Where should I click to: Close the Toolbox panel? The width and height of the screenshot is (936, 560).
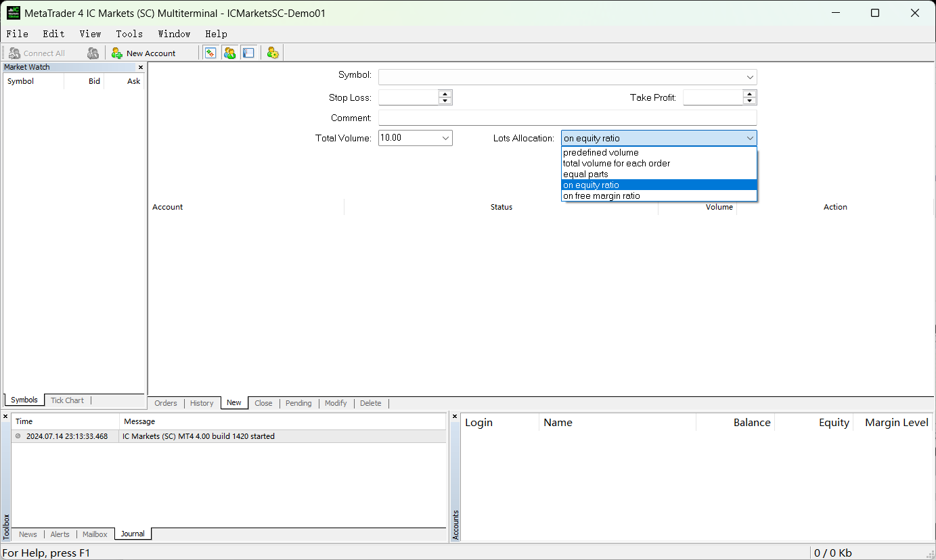pos(5,416)
